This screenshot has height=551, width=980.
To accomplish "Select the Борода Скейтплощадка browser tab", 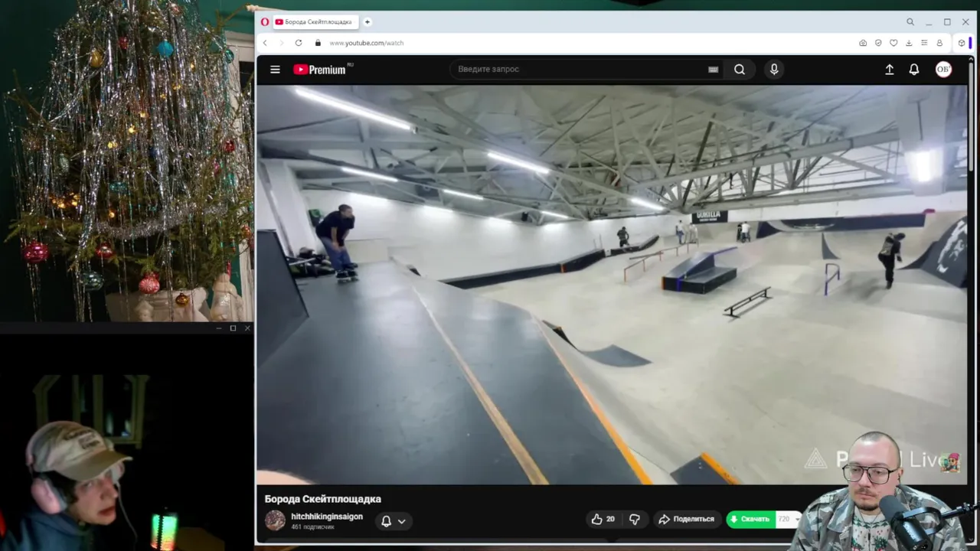I will tap(314, 22).
